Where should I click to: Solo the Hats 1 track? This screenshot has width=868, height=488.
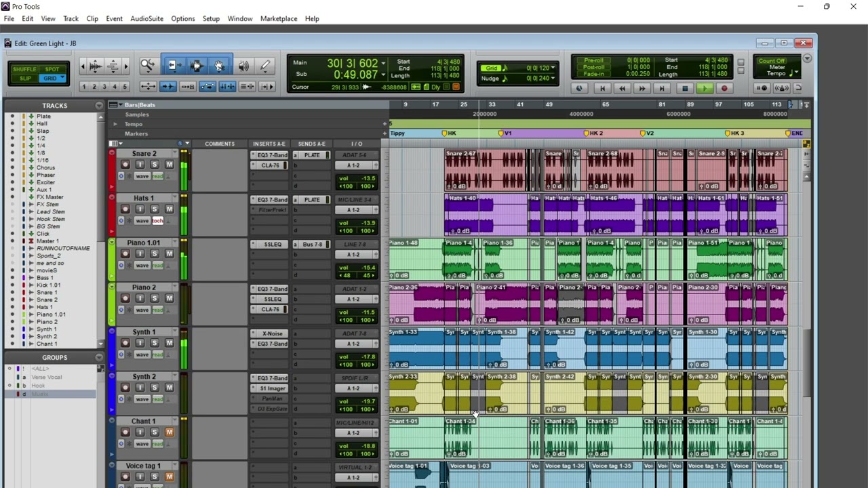click(155, 209)
